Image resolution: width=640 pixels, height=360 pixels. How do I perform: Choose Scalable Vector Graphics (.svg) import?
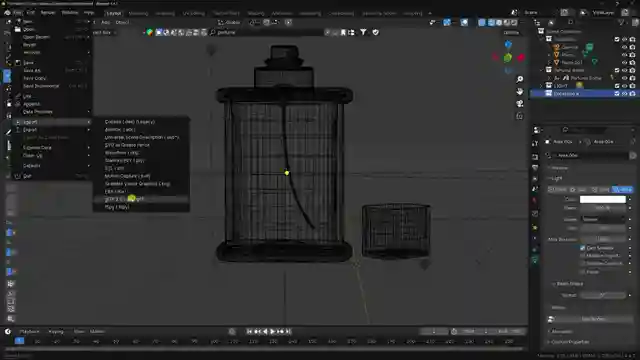[x=141, y=184]
